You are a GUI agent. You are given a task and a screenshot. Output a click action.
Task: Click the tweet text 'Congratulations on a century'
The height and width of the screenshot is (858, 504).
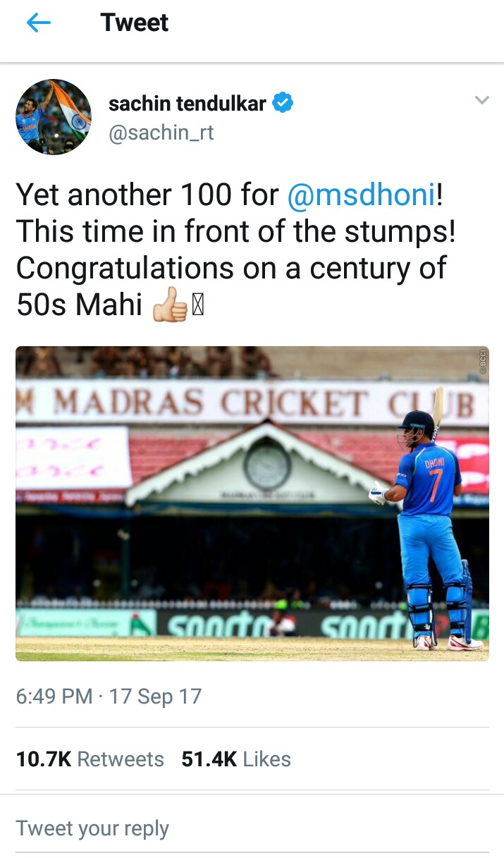pos(231,269)
